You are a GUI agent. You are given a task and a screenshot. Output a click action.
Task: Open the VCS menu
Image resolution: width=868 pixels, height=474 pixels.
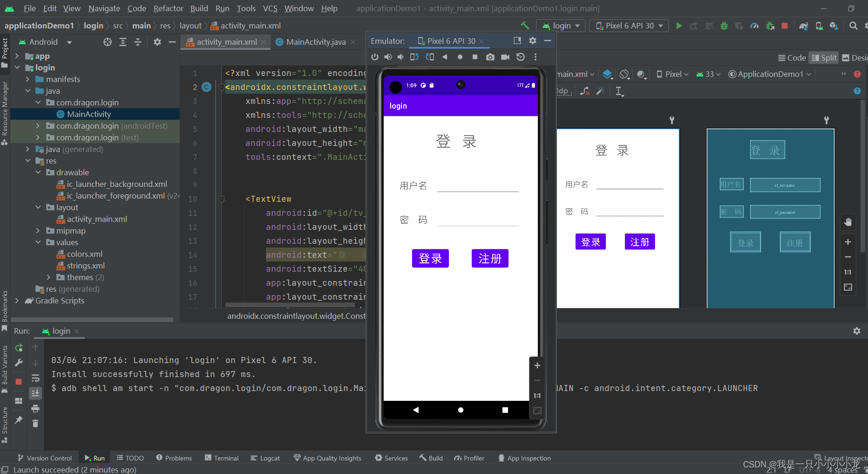[x=270, y=8]
